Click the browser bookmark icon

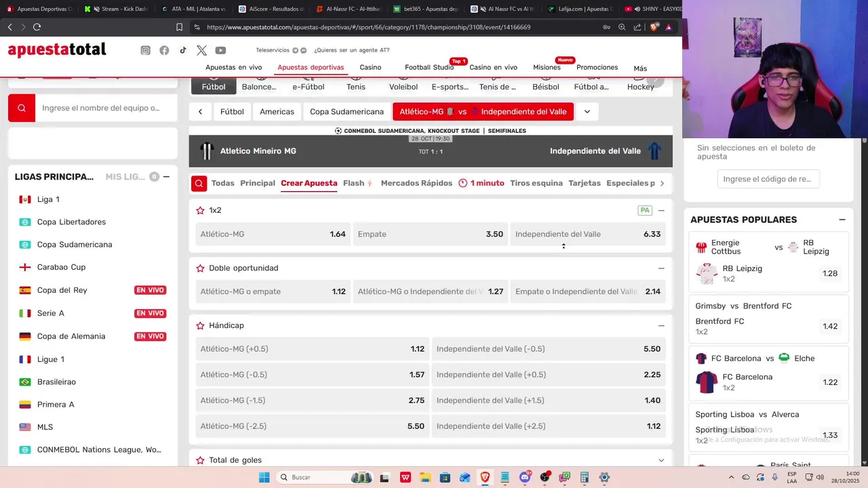click(x=179, y=27)
